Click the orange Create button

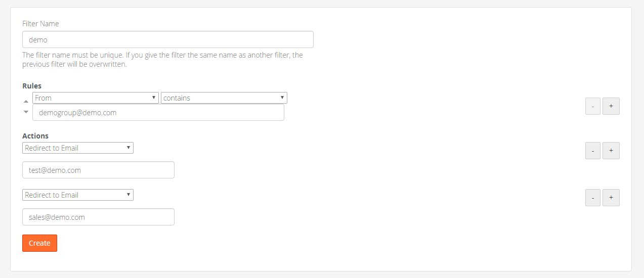click(39, 243)
